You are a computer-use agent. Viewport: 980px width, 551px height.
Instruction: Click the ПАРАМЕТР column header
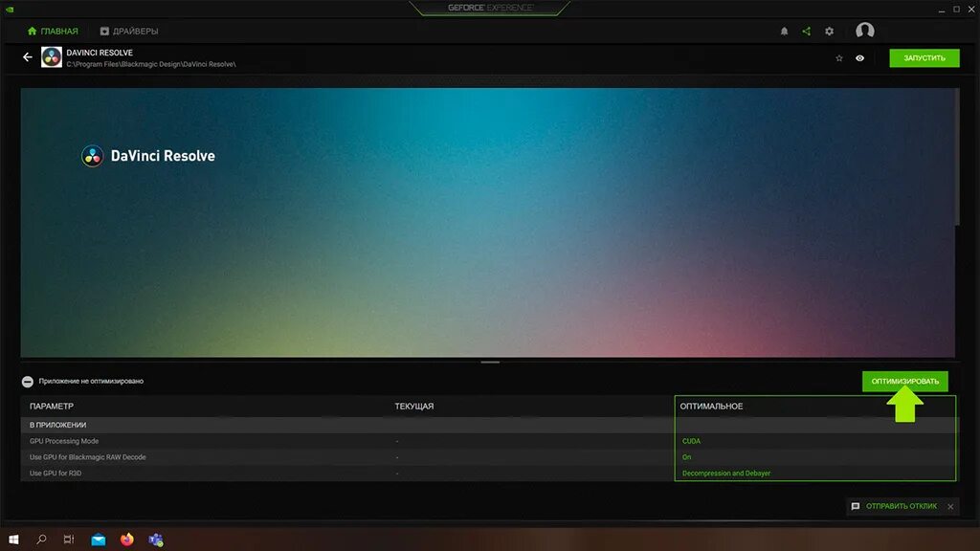point(52,406)
